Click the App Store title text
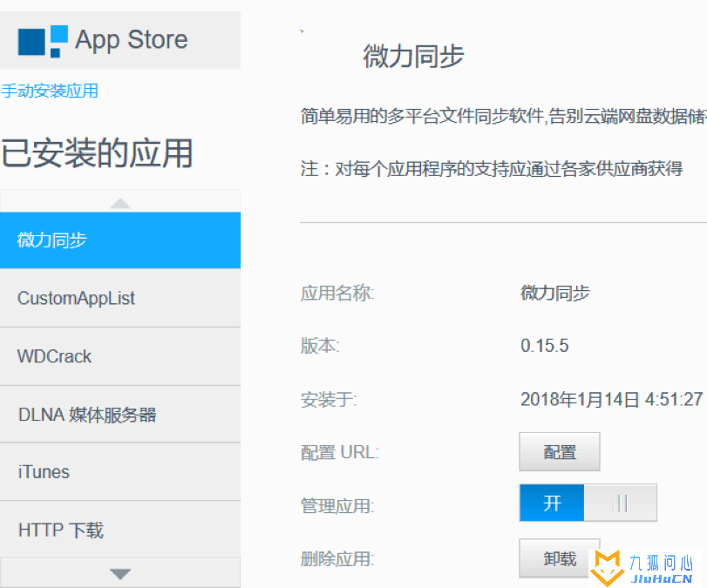 [x=132, y=40]
